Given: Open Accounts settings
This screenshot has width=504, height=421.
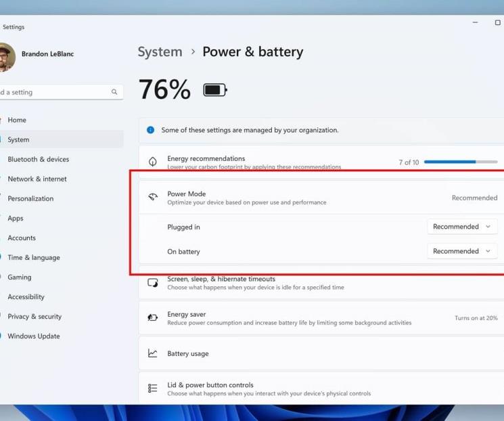Looking at the screenshot, I should pyautogui.click(x=61, y=238).
